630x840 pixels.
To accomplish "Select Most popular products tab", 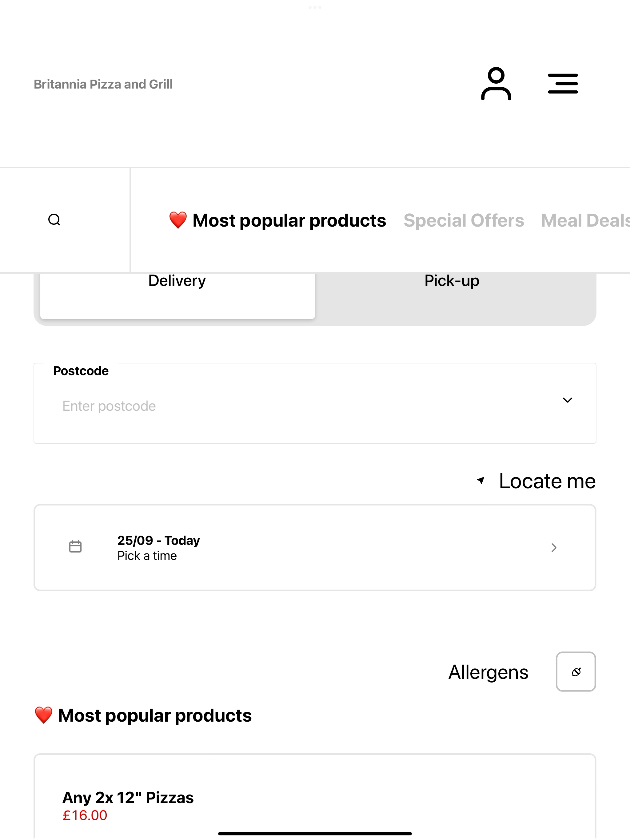I will pos(277,220).
